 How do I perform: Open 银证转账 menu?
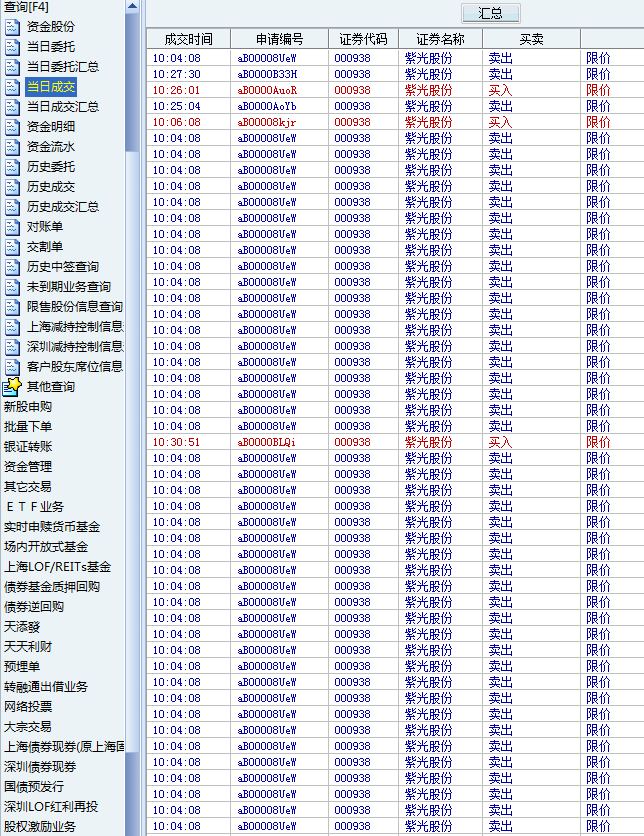point(28,447)
